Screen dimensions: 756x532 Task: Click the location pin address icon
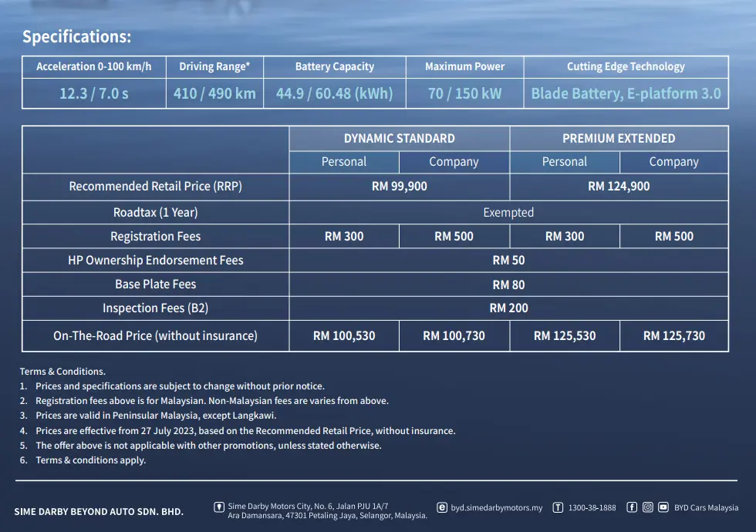219,507
